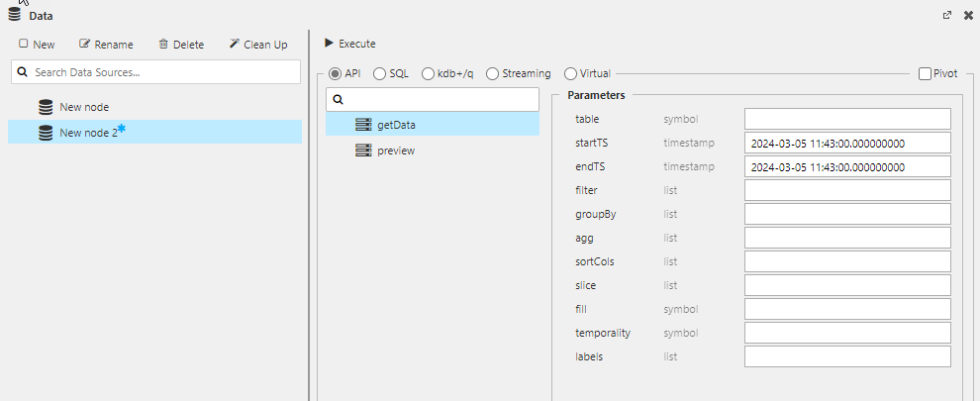Screen dimensions: 980x401
Task: Create a New data source
Action: point(37,45)
